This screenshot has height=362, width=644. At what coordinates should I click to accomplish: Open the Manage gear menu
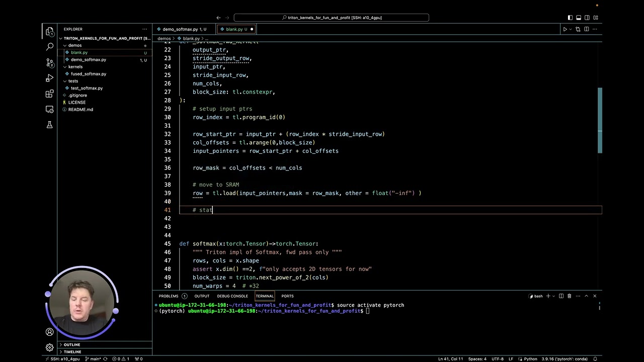49,347
